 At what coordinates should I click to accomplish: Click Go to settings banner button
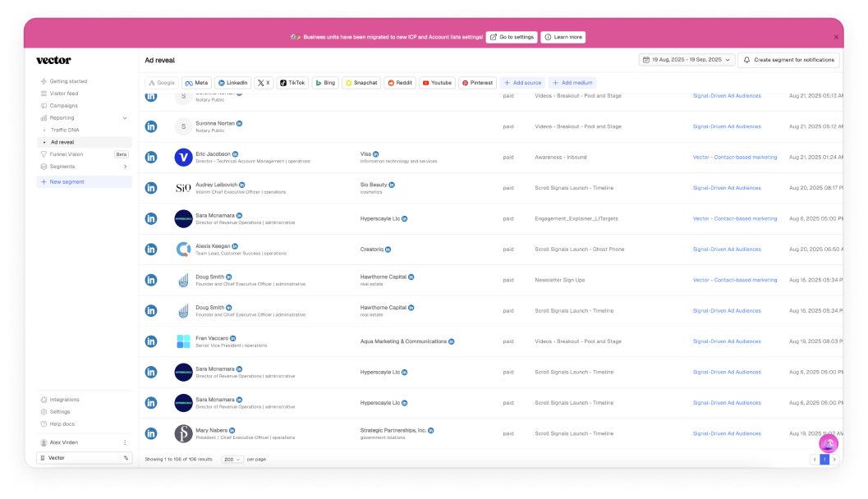point(512,37)
